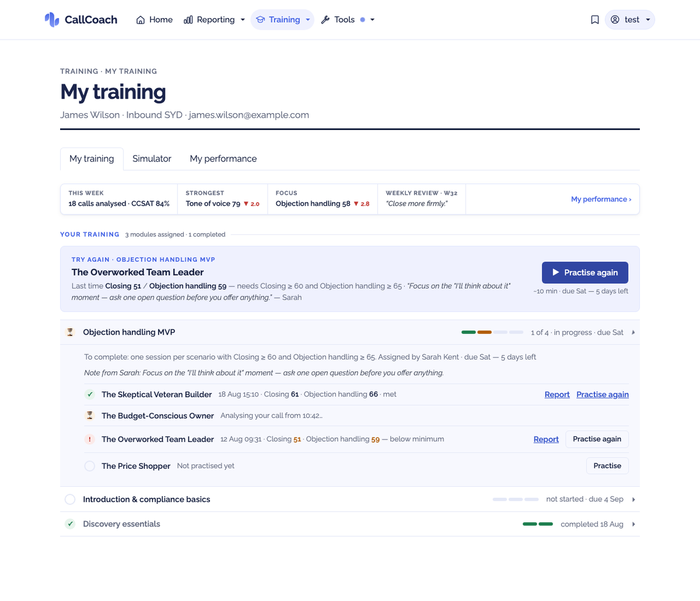Click the blue Practise again button
Viewport: 700px width, 601px height.
tap(585, 272)
